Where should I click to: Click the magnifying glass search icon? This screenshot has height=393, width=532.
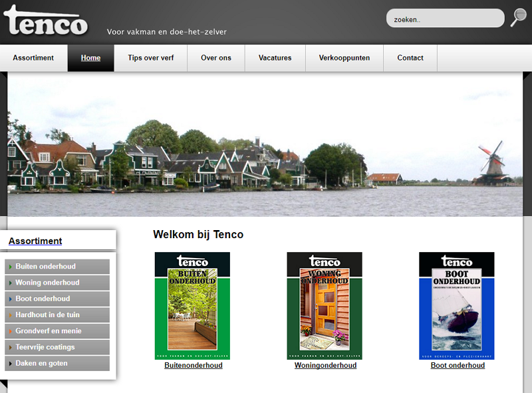(518, 17)
